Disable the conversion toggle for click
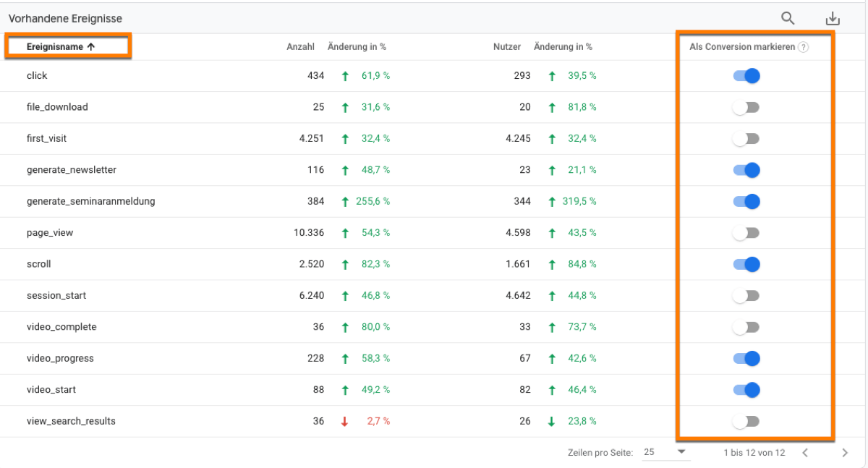 pyautogui.click(x=746, y=75)
